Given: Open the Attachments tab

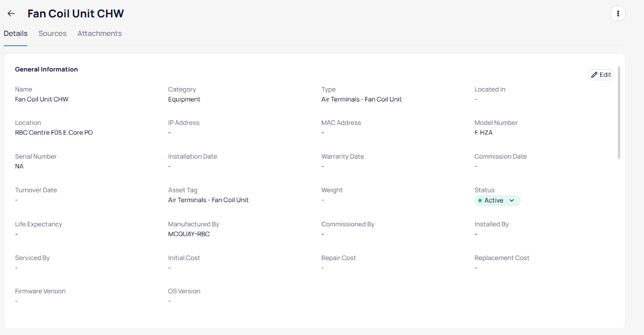Looking at the screenshot, I should 99,33.
